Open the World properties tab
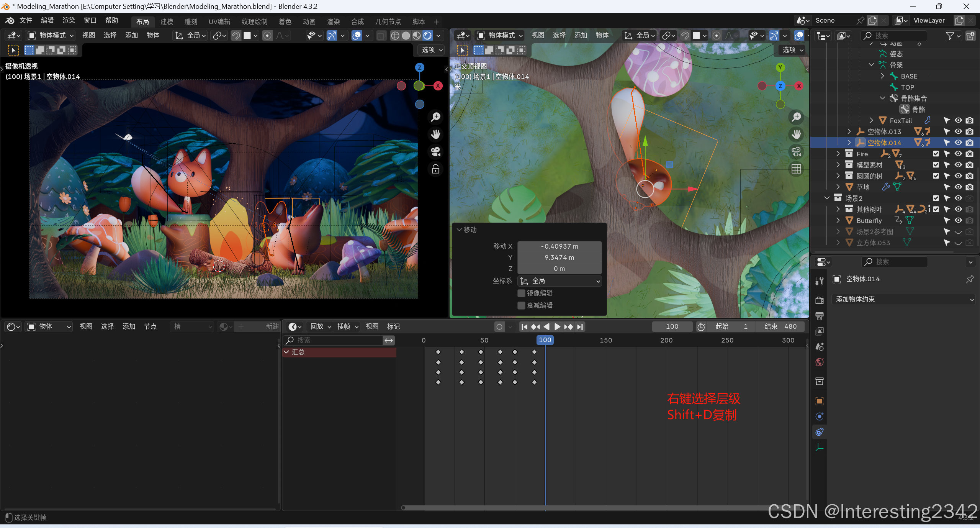This screenshot has width=980, height=528. pos(820,362)
